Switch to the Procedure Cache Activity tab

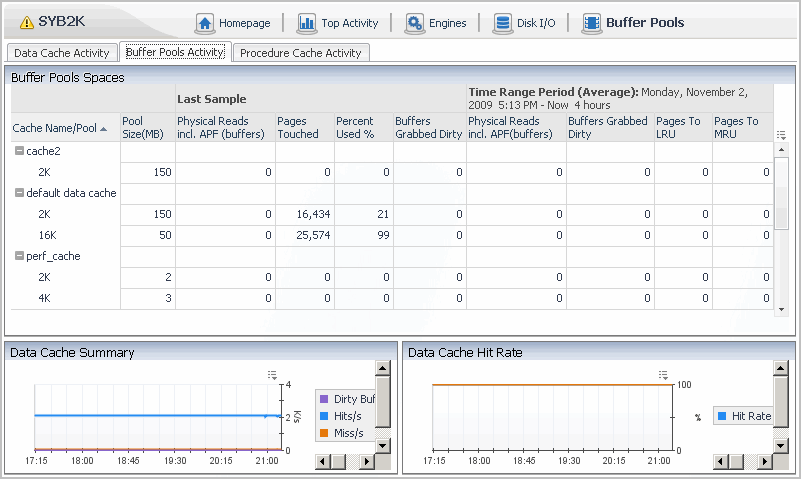coord(301,53)
